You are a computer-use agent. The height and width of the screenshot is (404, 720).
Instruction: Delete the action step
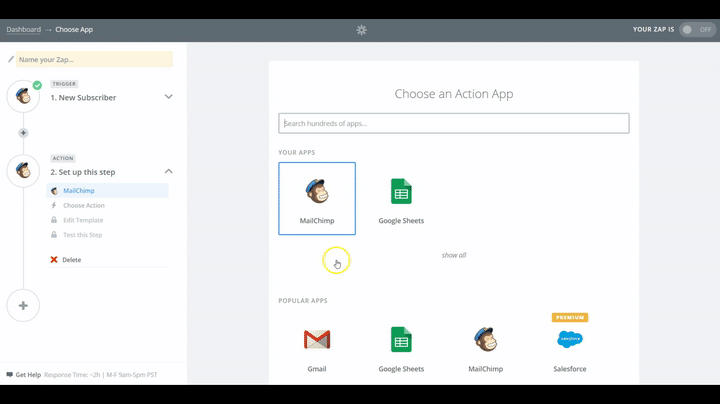pos(71,260)
